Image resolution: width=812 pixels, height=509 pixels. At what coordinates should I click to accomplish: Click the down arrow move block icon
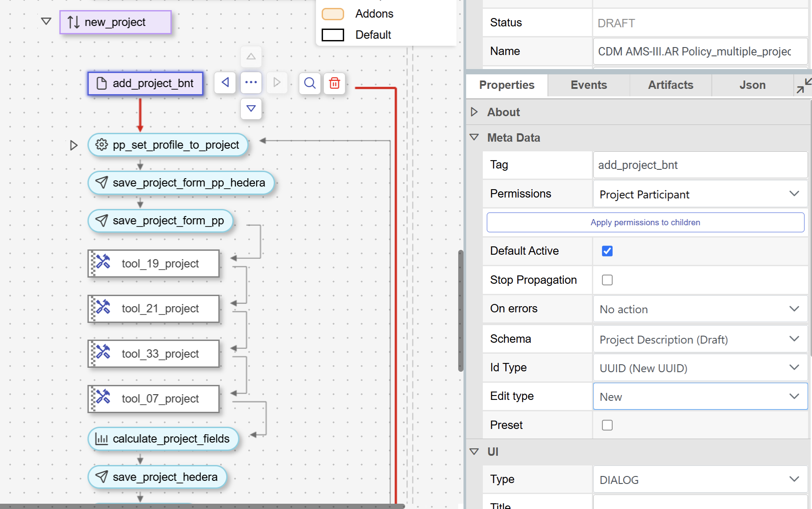click(251, 109)
